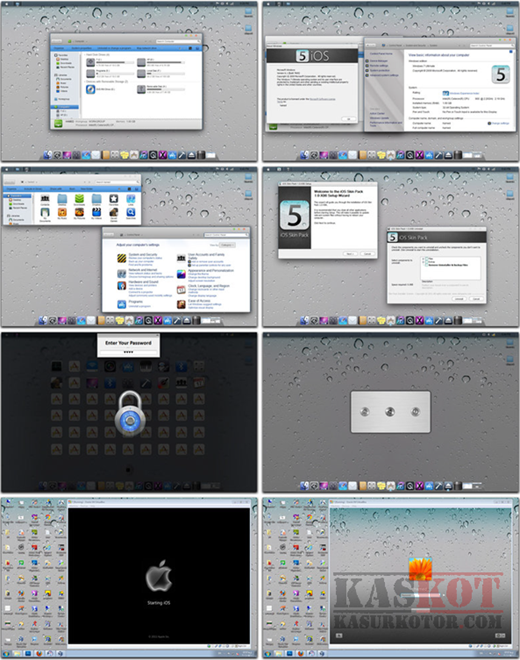This screenshot has width=520, height=660.
Task: Click OK in the About Windows iOS dialog
Action: (349, 120)
